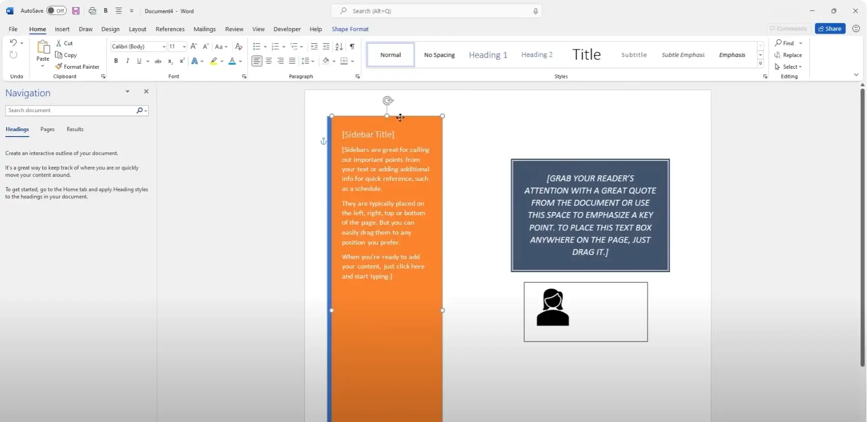Toggle Italic formatting
Viewport: 868px width, 422px height.
tap(127, 61)
